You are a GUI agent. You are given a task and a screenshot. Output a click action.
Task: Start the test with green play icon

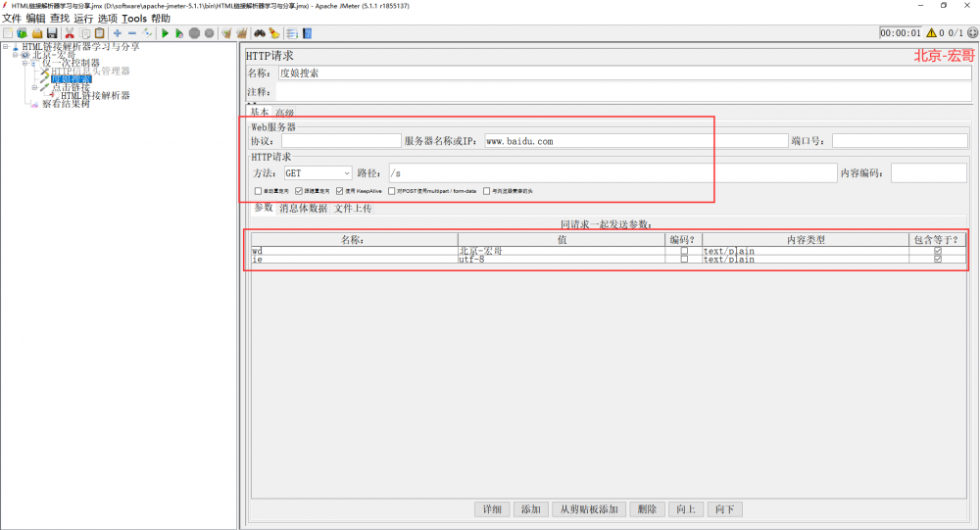pos(165,33)
